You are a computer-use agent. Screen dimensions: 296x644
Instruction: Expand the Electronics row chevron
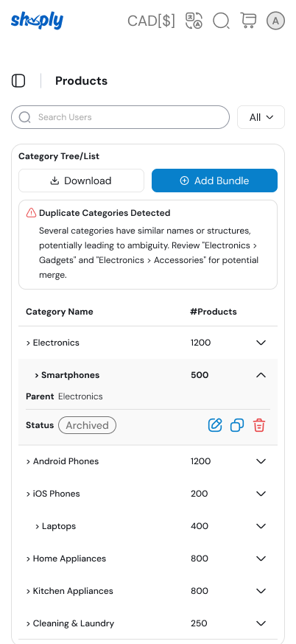(261, 343)
